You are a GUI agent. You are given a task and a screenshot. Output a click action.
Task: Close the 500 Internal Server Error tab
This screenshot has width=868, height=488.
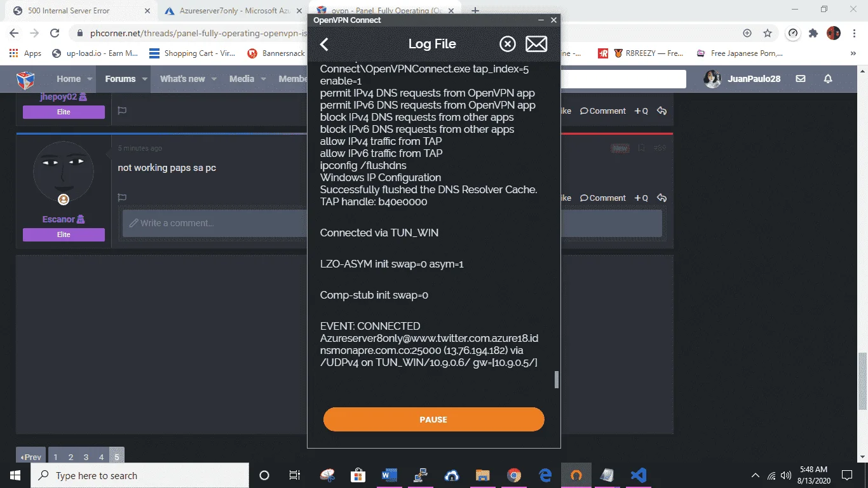click(x=146, y=11)
